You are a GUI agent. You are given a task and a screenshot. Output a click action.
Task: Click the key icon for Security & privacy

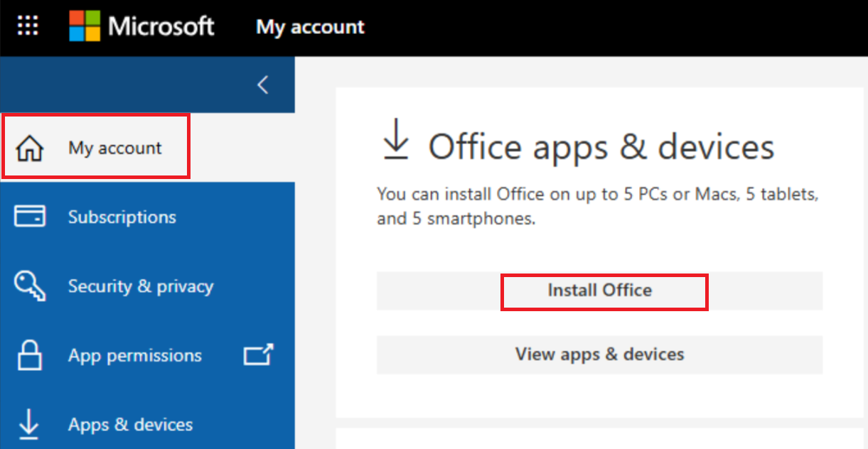tap(29, 286)
